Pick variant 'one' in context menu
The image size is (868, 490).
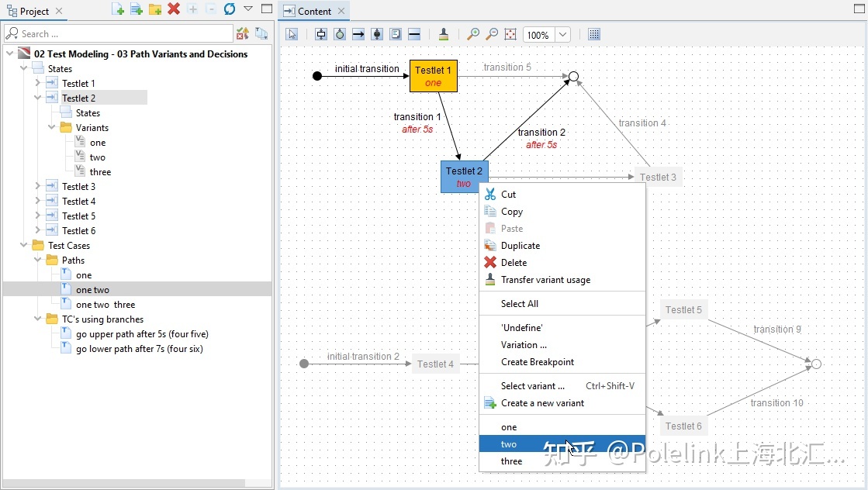coord(562,427)
